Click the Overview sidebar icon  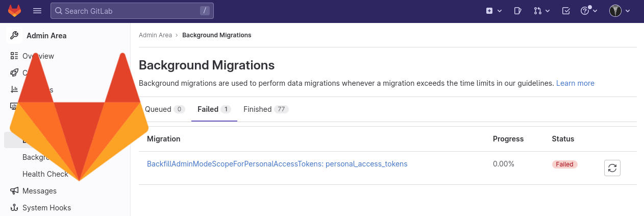(x=14, y=56)
